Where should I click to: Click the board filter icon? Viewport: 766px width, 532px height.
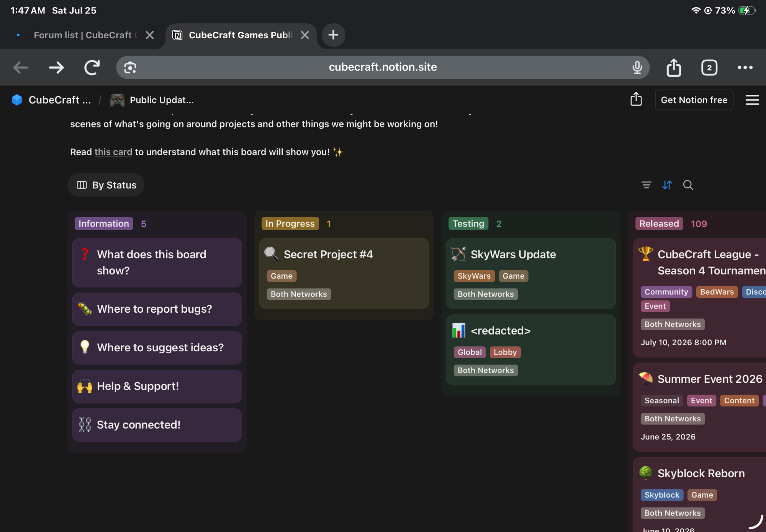pos(646,185)
